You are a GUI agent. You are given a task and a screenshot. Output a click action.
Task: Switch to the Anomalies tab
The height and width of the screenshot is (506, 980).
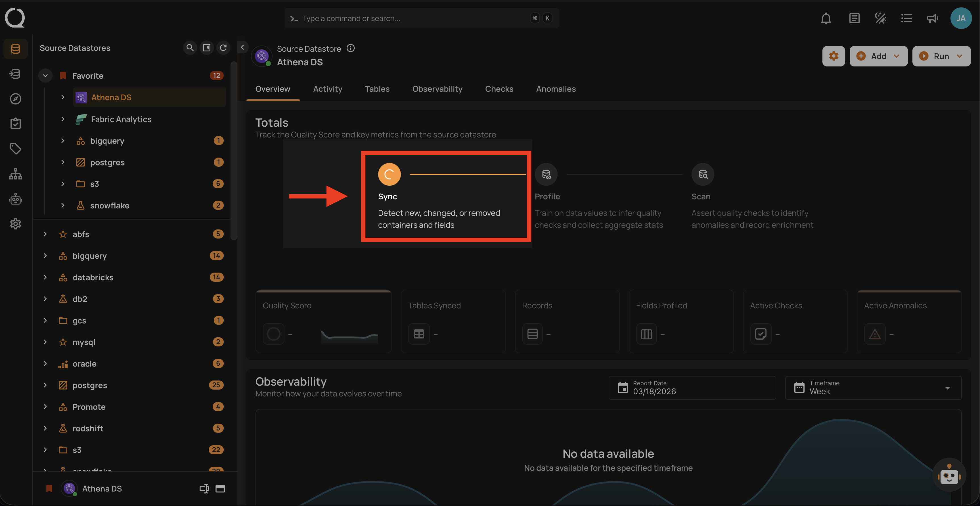[x=556, y=89]
